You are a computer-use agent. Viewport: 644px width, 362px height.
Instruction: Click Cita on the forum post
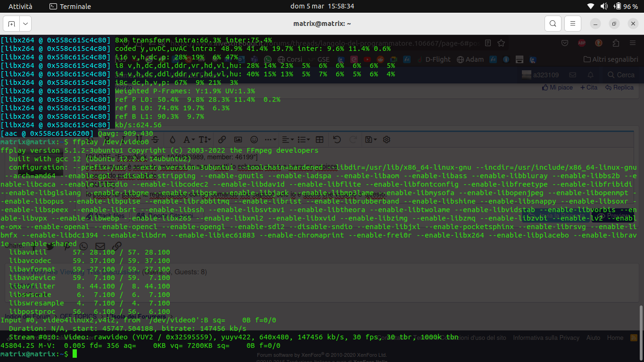pos(589,88)
